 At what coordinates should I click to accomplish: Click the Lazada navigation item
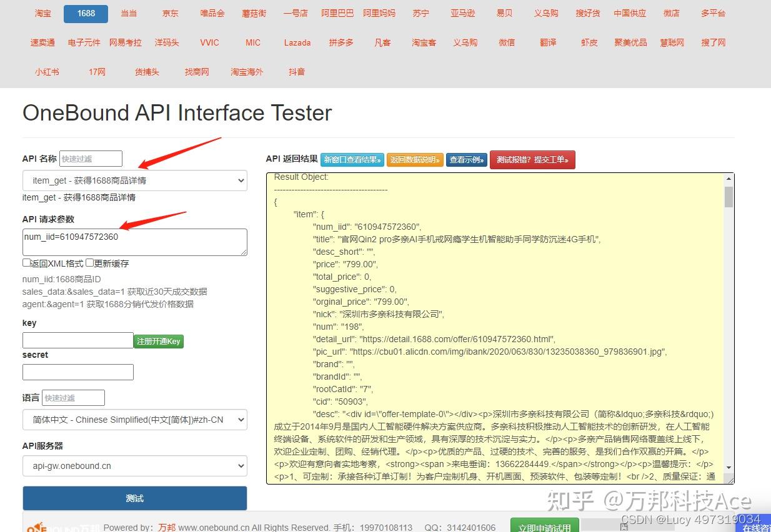click(x=297, y=42)
